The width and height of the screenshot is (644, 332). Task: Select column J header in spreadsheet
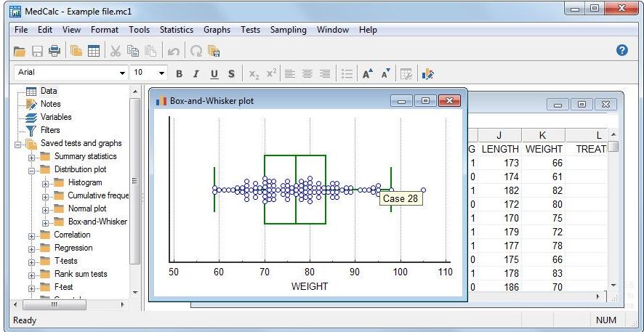click(499, 135)
